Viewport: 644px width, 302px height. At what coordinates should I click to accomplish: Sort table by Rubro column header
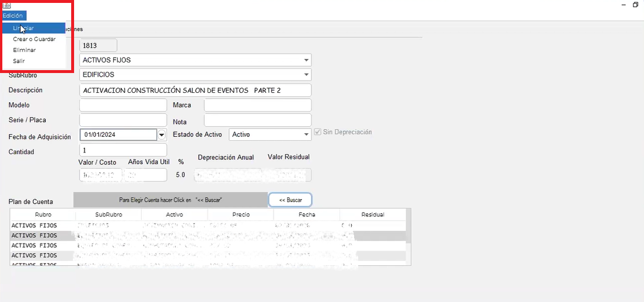[x=43, y=214]
